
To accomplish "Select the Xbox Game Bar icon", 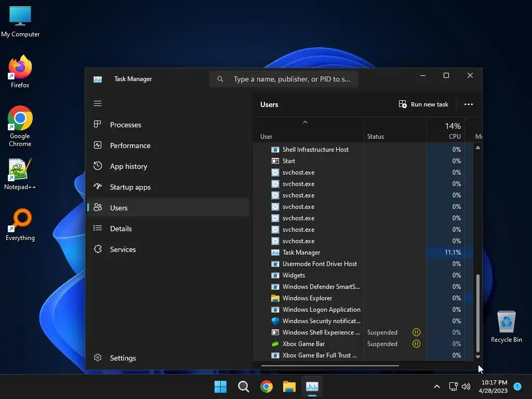I will tap(275, 344).
